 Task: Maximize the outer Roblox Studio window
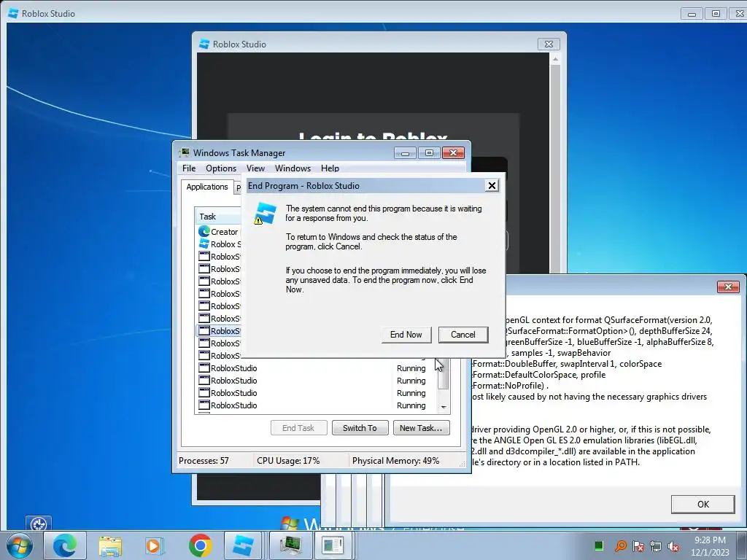point(716,13)
